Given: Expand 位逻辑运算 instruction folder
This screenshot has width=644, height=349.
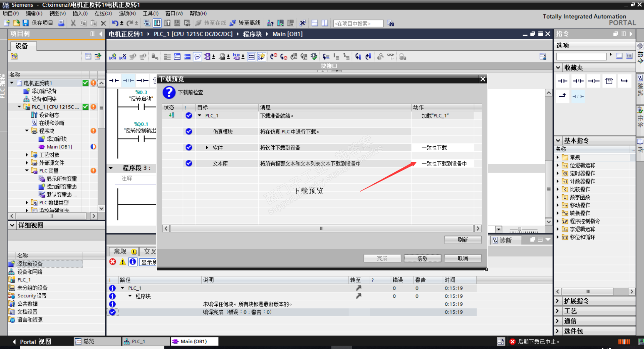Looking at the screenshot, I should (x=558, y=165).
